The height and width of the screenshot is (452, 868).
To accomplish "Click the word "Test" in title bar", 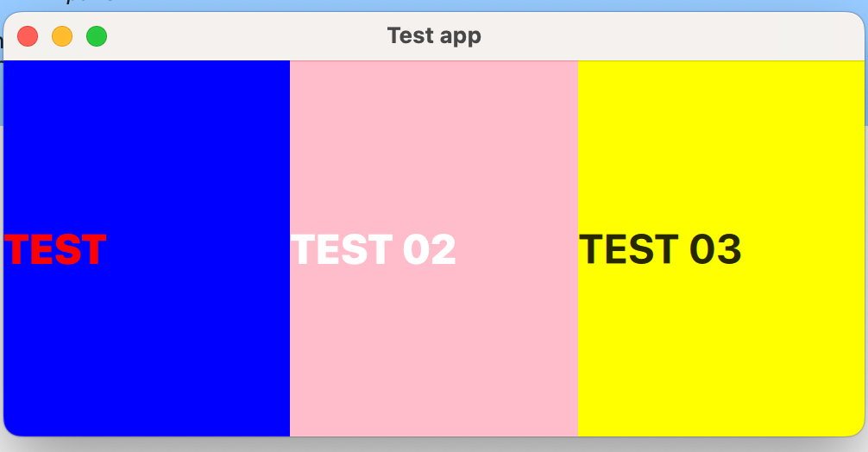I will [410, 36].
